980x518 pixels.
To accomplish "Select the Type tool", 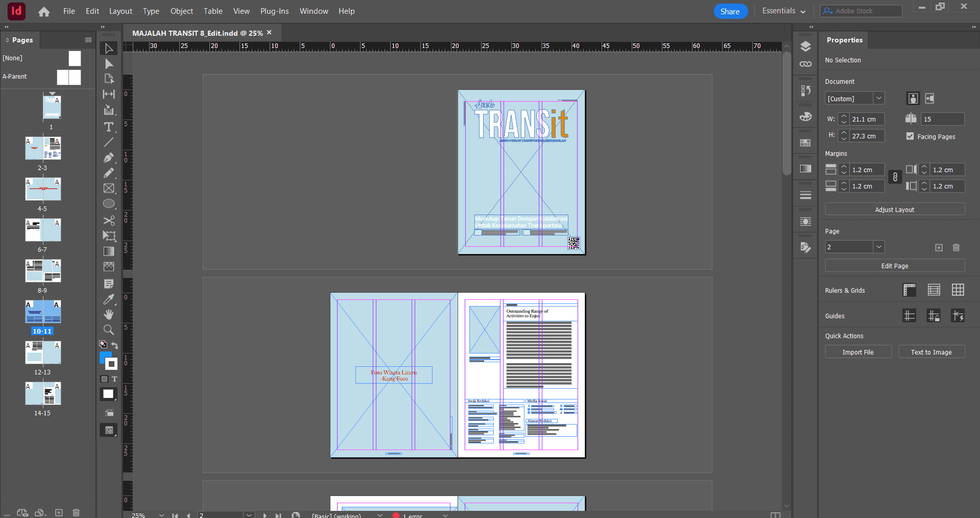I will (109, 127).
